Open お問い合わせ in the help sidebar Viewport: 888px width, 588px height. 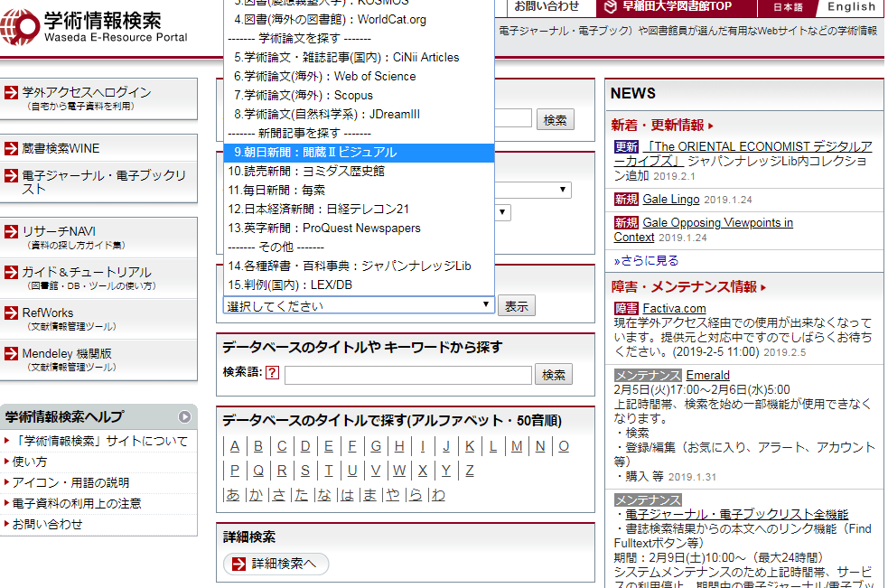[48, 525]
